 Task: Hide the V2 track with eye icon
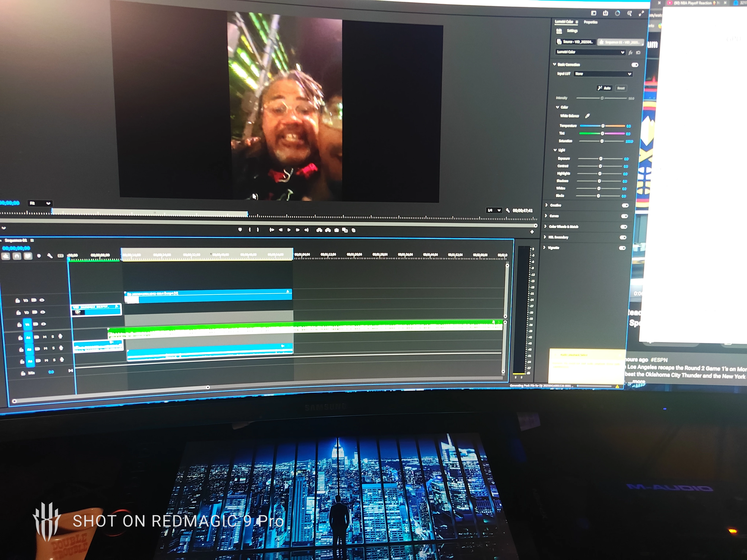point(42,312)
